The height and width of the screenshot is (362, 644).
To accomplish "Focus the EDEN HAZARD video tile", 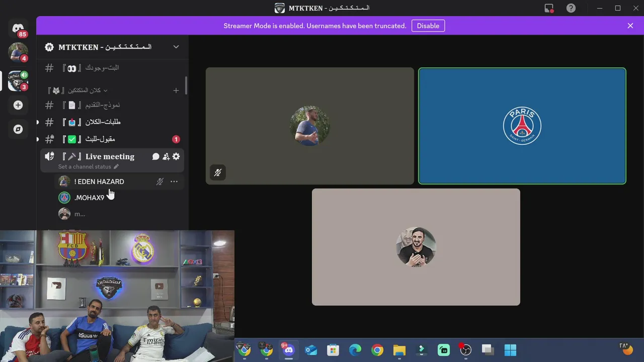I will click(310, 126).
